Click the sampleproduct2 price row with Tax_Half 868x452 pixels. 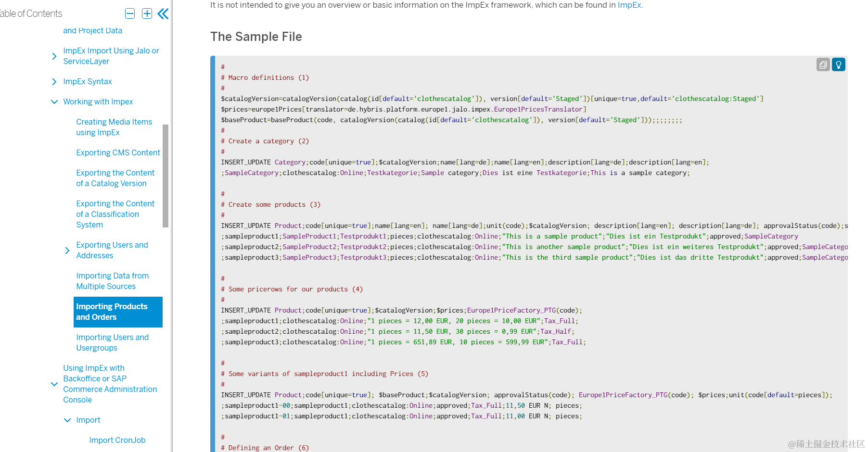tap(397, 331)
